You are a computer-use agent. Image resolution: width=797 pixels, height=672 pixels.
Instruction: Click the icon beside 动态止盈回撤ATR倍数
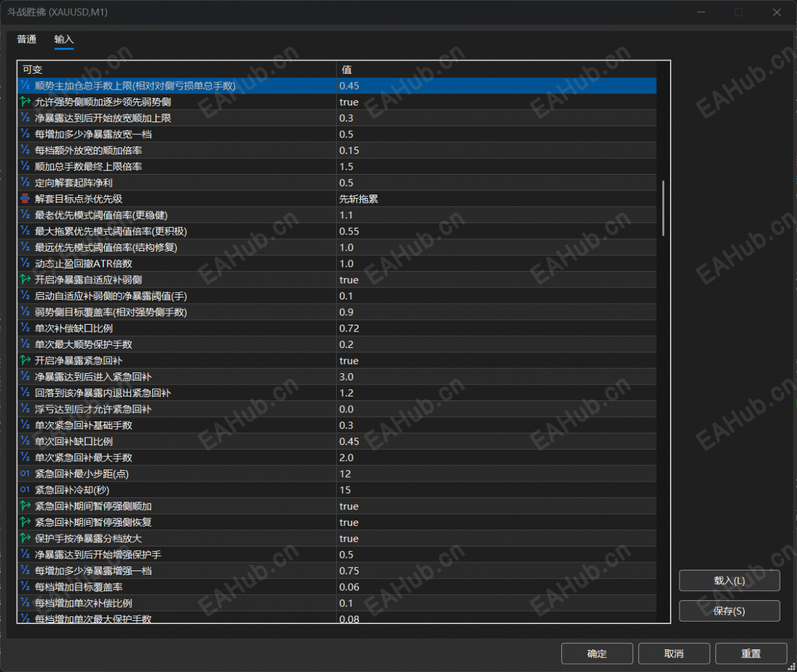click(25, 263)
